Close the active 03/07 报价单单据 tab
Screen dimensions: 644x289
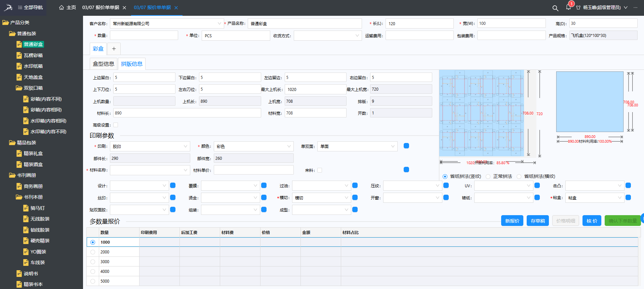[x=176, y=8]
